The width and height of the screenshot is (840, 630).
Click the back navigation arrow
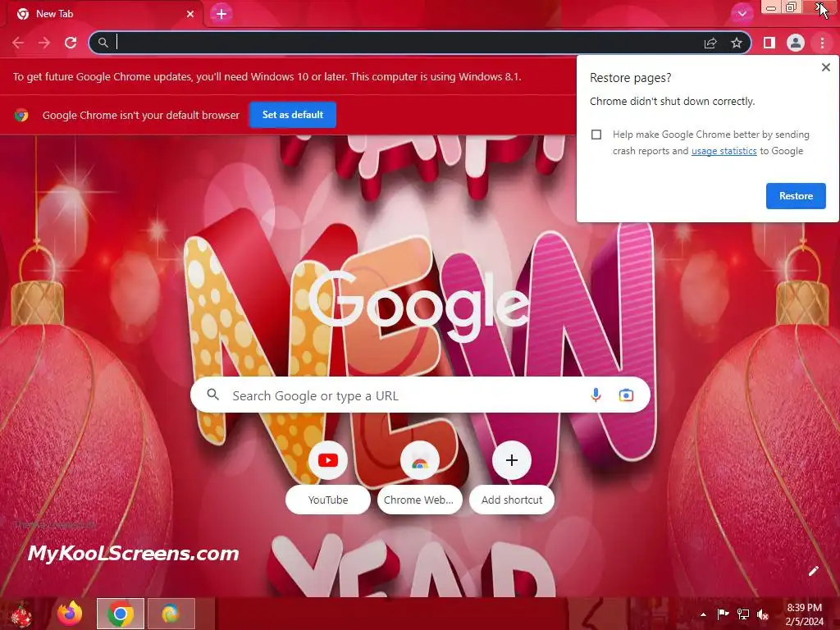tap(18, 43)
